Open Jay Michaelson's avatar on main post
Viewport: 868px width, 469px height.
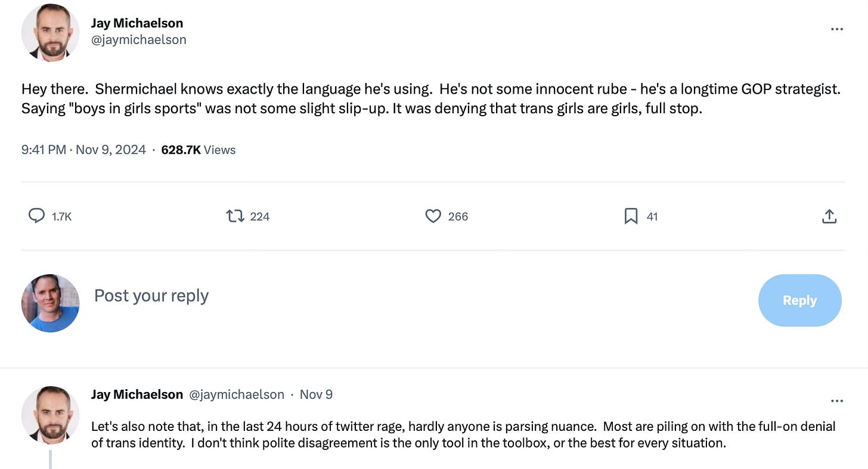50,33
